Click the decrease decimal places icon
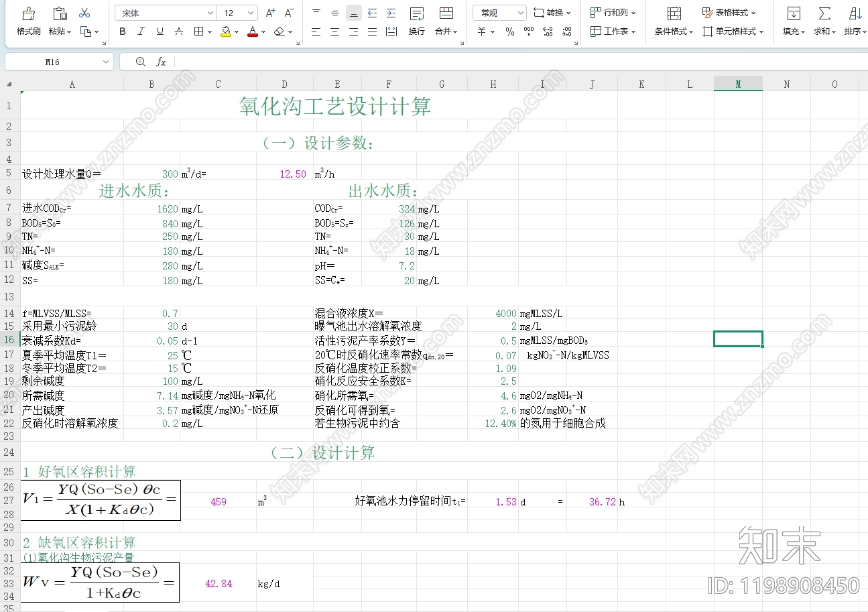 [567, 32]
